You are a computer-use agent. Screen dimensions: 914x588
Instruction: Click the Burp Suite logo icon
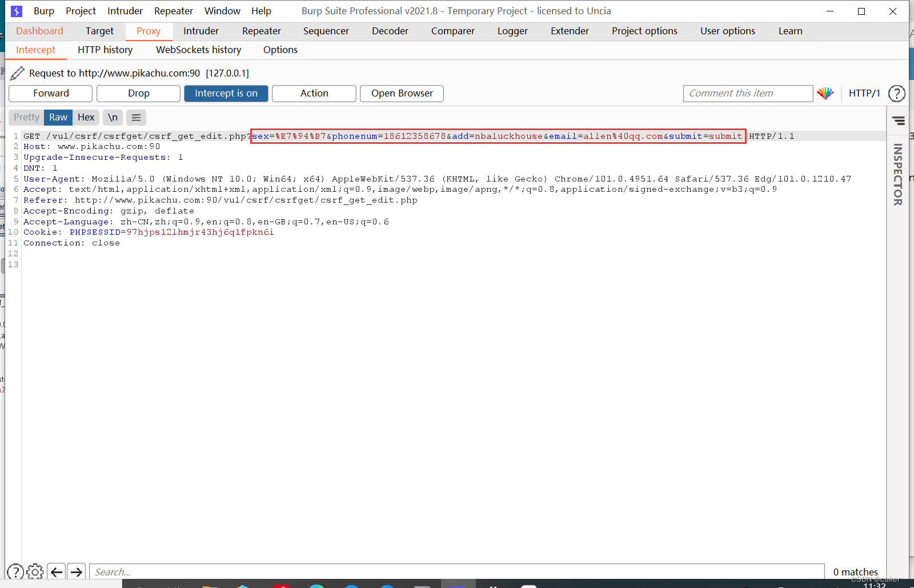[x=17, y=11]
